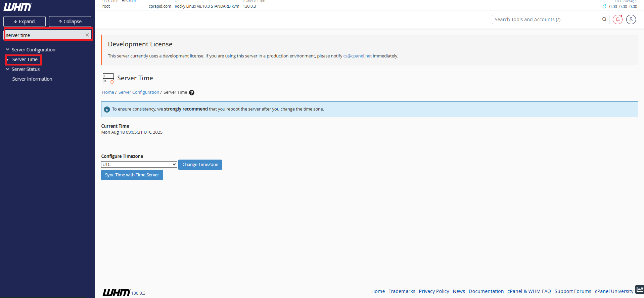
Task: Collapse all sidebar menu sections
Action: [70, 22]
